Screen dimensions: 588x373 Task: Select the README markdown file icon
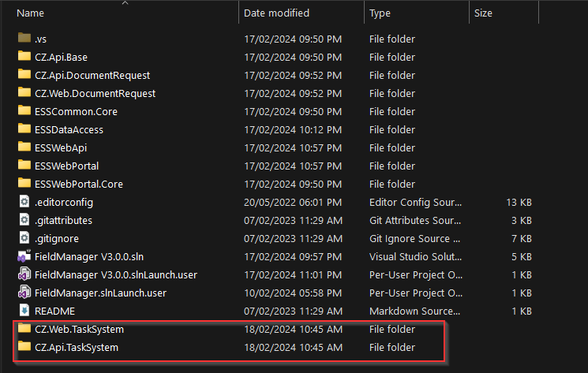pos(24,311)
